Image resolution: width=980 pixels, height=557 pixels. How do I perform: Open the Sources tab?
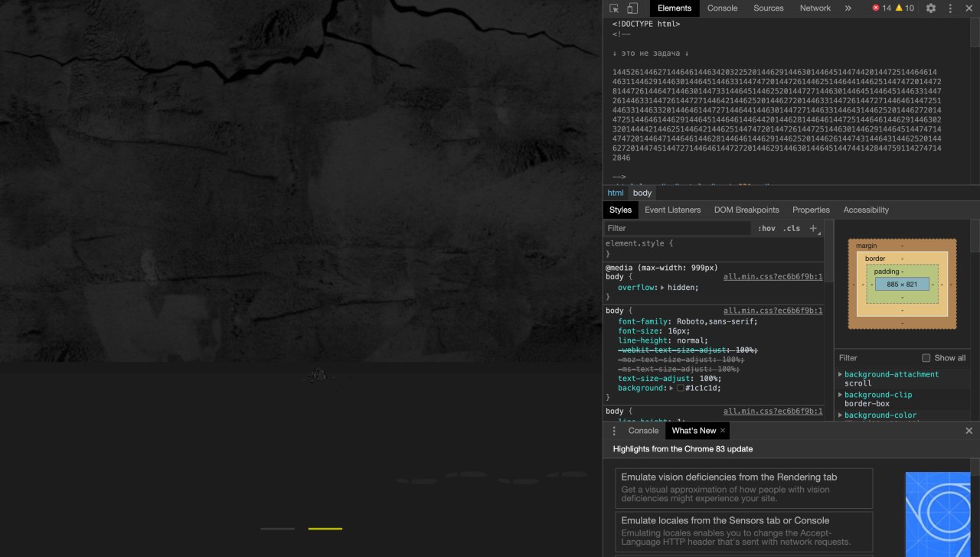point(768,8)
